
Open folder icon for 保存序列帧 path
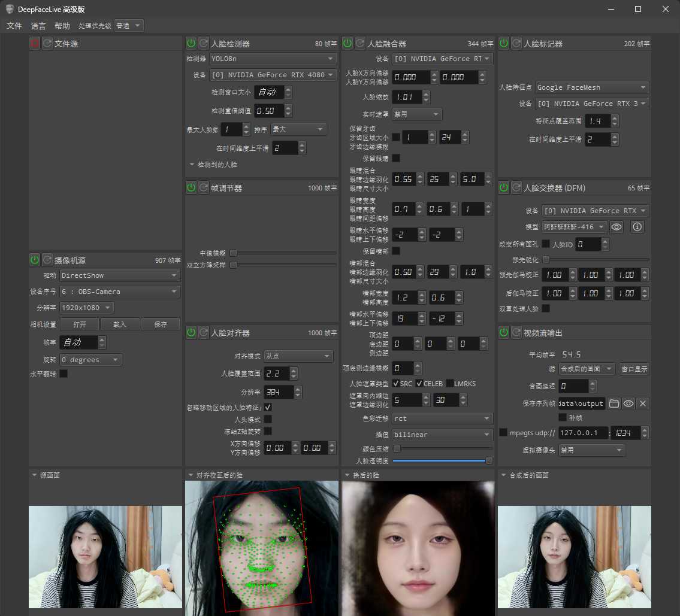click(613, 403)
